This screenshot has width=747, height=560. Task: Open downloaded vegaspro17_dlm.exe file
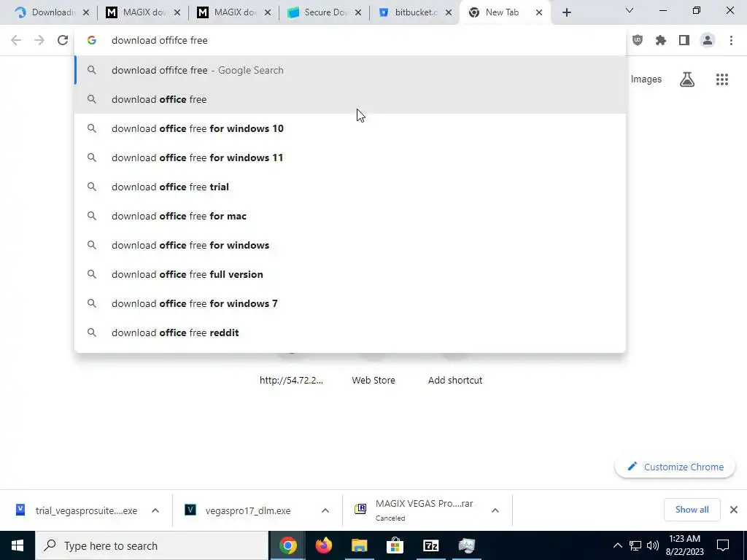[x=239, y=510]
